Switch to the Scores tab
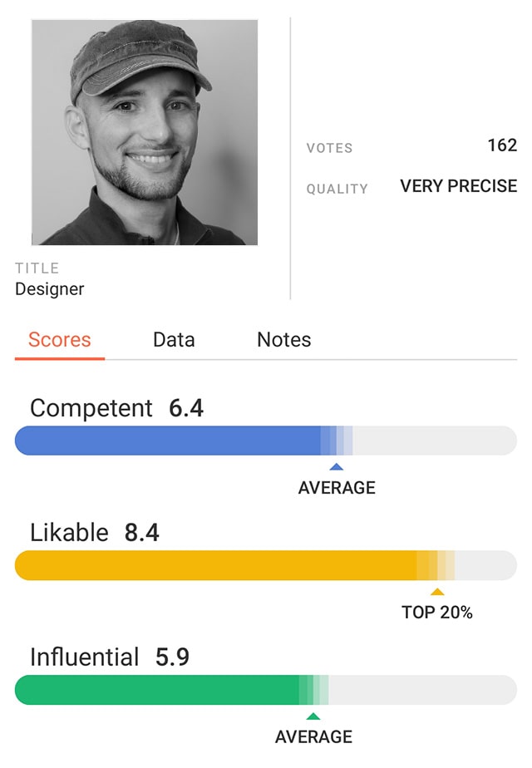532x768 pixels. tap(60, 340)
